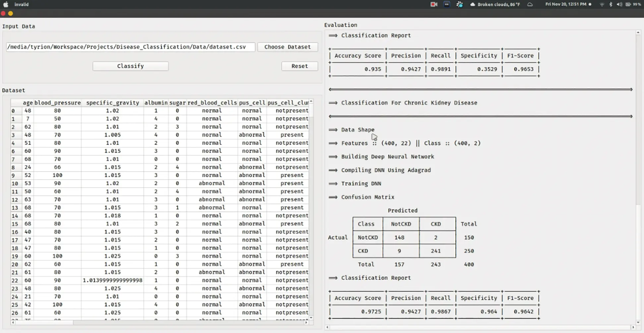Select the 'pus_cell' column header
The image size is (644, 333).
click(x=252, y=103)
